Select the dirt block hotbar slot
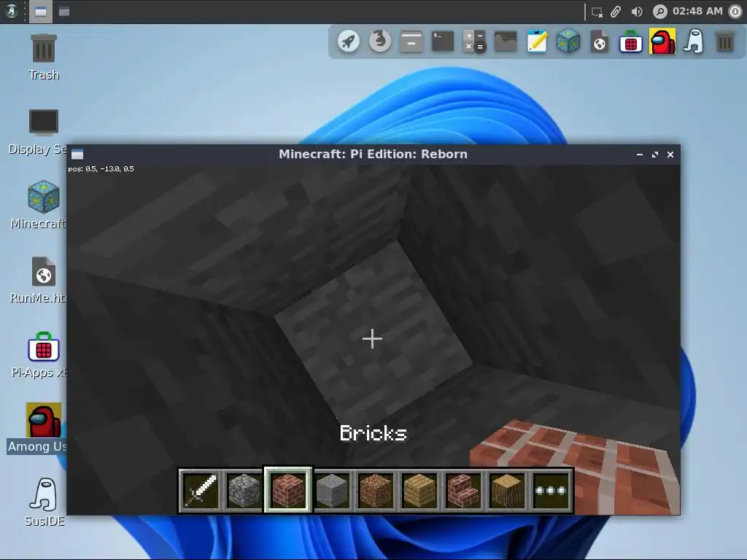747x560 pixels. [x=376, y=490]
